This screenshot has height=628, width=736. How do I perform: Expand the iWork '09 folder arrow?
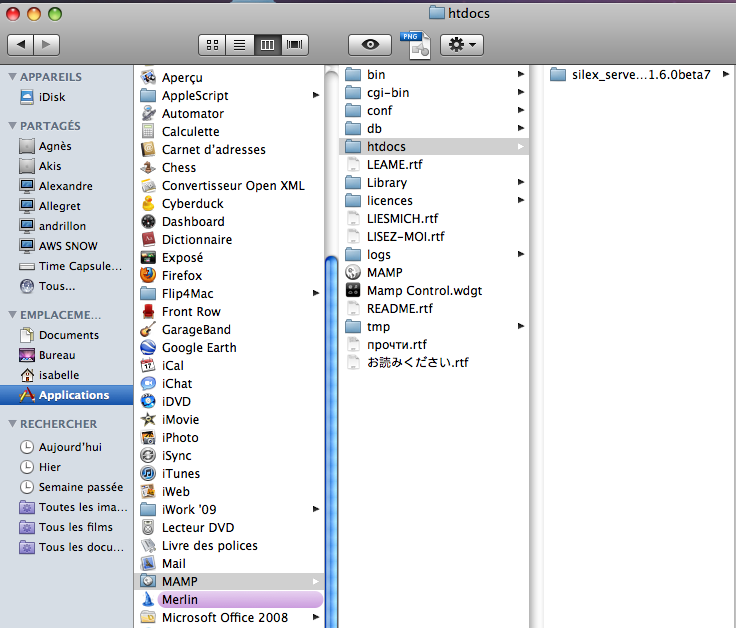[316, 509]
